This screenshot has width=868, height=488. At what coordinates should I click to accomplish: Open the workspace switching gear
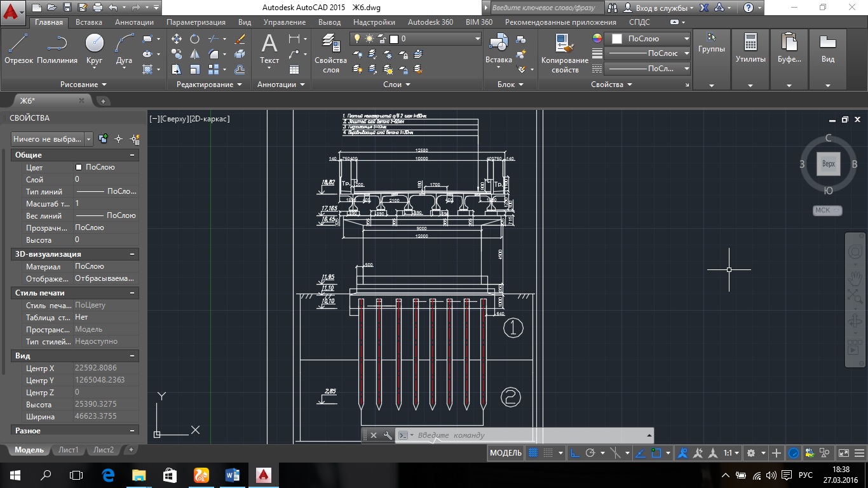click(751, 453)
